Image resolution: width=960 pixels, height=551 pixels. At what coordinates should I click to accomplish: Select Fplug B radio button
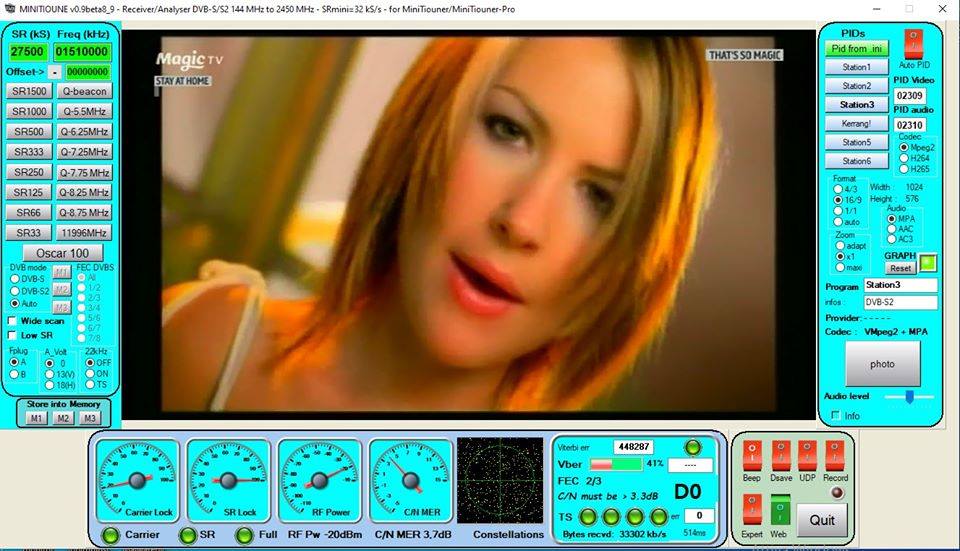coord(14,374)
